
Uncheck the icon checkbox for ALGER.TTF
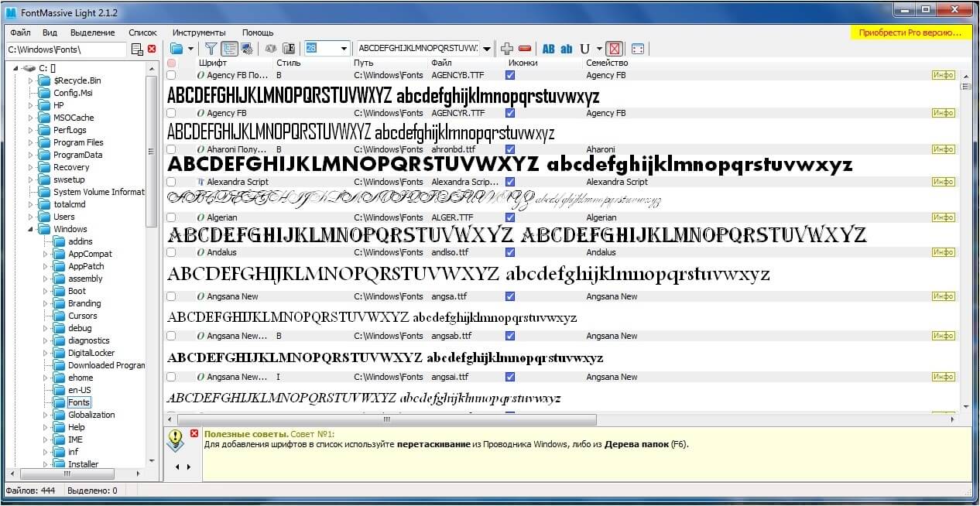(x=510, y=217)
